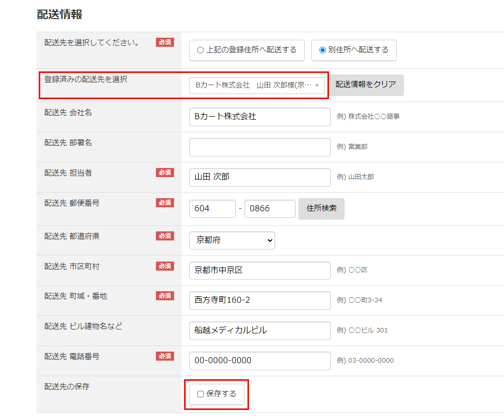This screenshot has height=420, width=504.
Task: Click the example text 例) 株式会社○○商事
Action: coord(368,117)
